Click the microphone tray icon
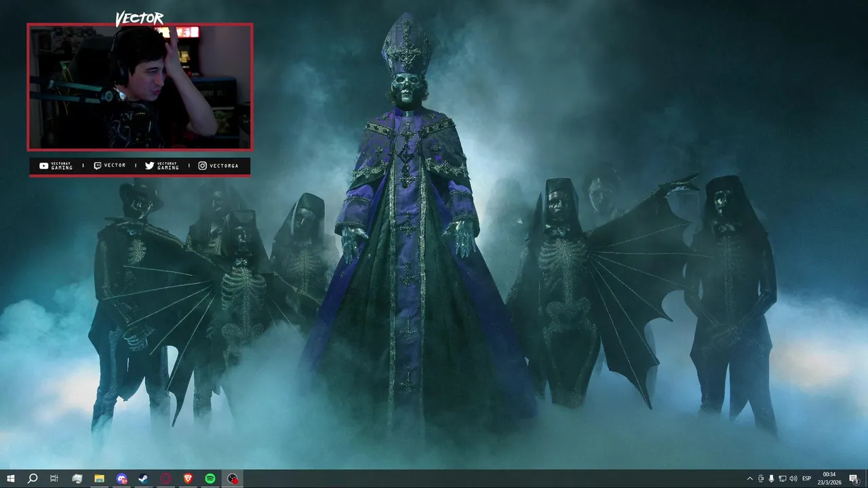The width and height of the screenshot is (868, 488). (772, 479)
